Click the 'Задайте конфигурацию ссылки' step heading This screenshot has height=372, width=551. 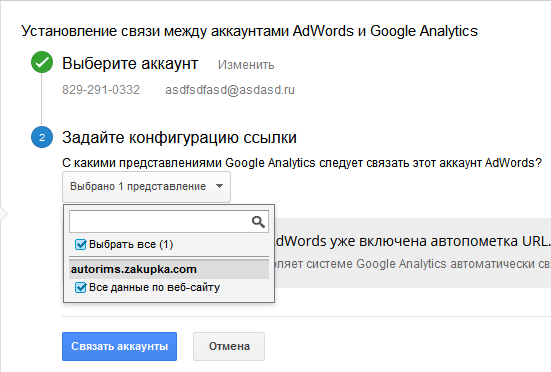[x=179, y=137]
